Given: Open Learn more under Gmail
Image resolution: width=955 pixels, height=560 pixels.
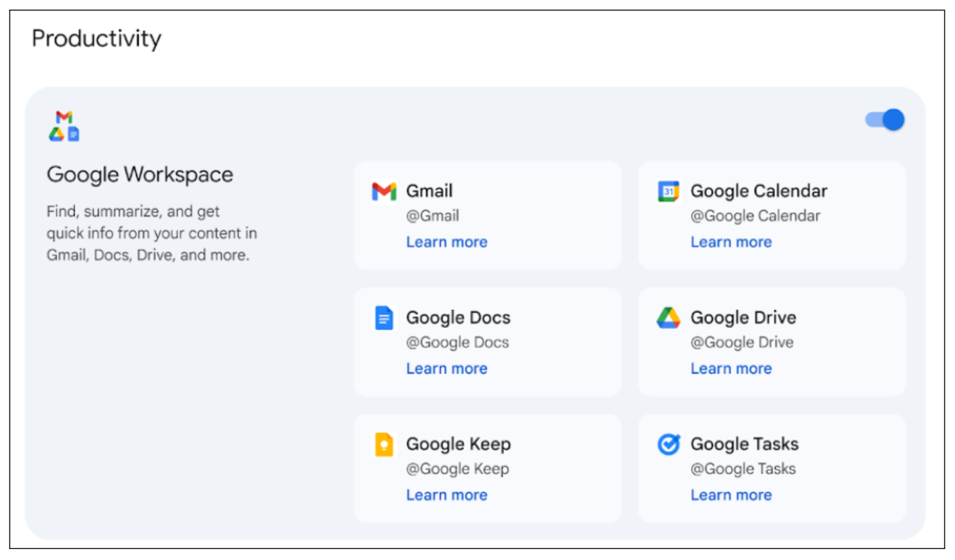Looking at the screenshot, I should pyautogui.click(x=447, y=242).
